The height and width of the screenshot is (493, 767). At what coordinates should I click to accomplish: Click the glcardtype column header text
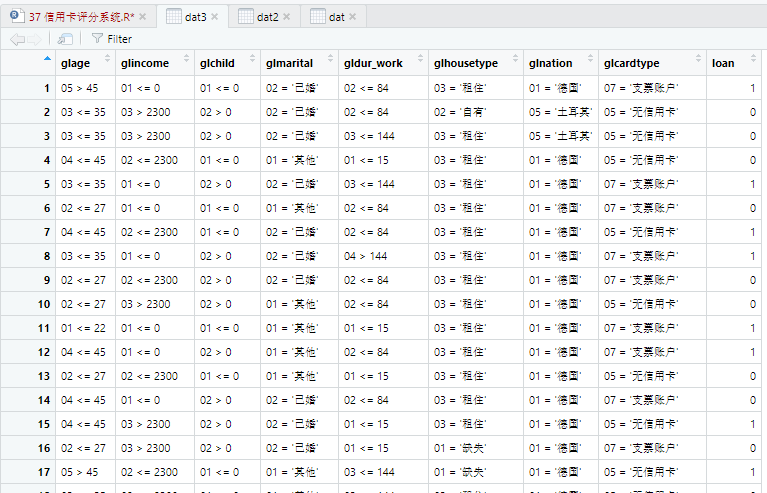[x=632, y=64]
